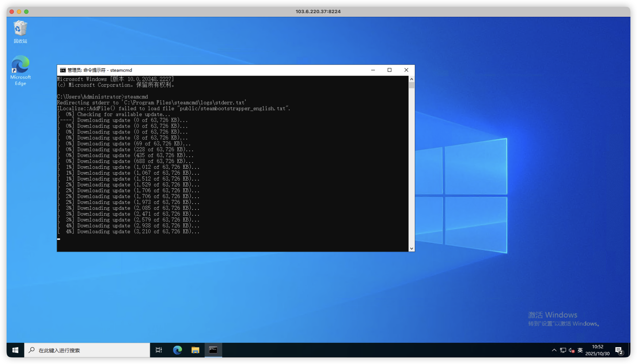637x364 pixels.
Task: Toggle the input language indicator
Action: [x=580, y=350]
